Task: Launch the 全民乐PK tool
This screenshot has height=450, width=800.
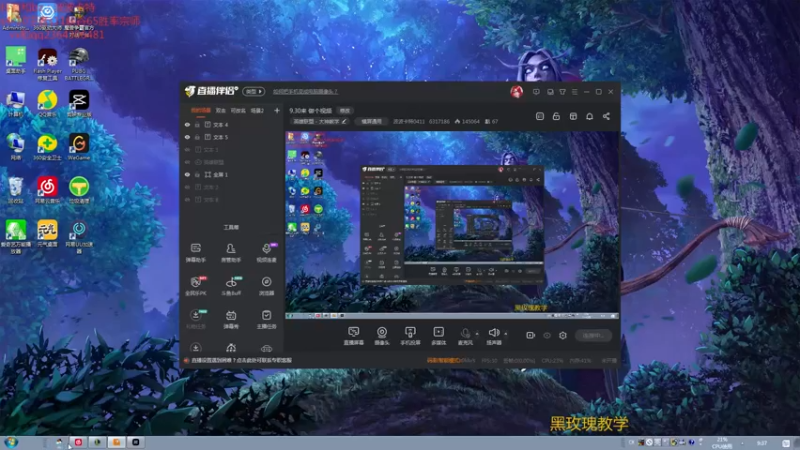Action: [195, 286]
